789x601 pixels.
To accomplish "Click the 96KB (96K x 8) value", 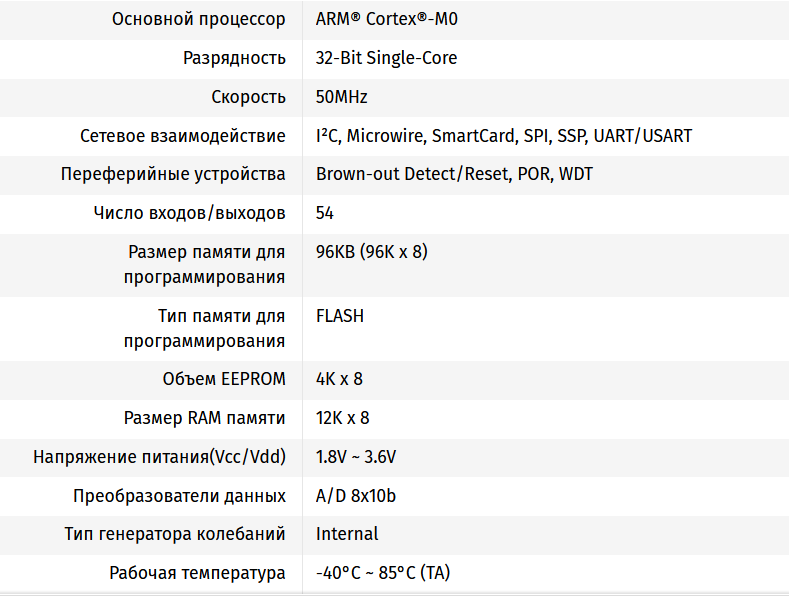I will click(x=371, y=252).
